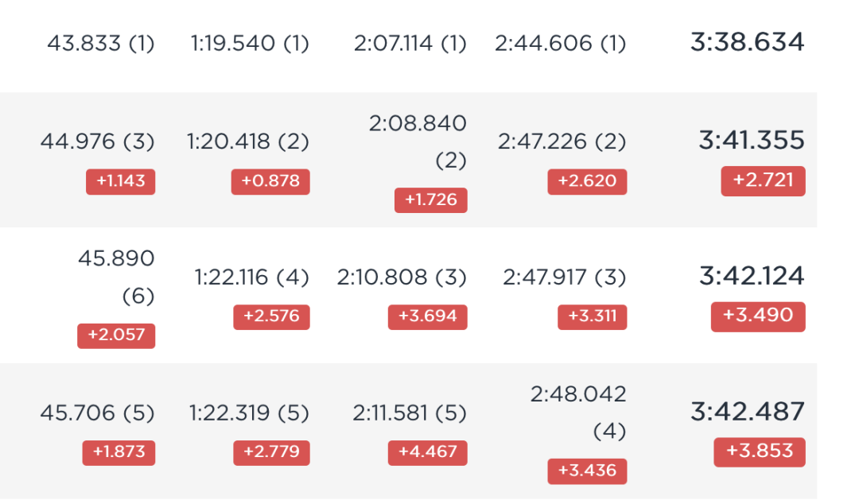867x504 pixels.
Task: Select the +0.878 red badge
Action: 270,181
